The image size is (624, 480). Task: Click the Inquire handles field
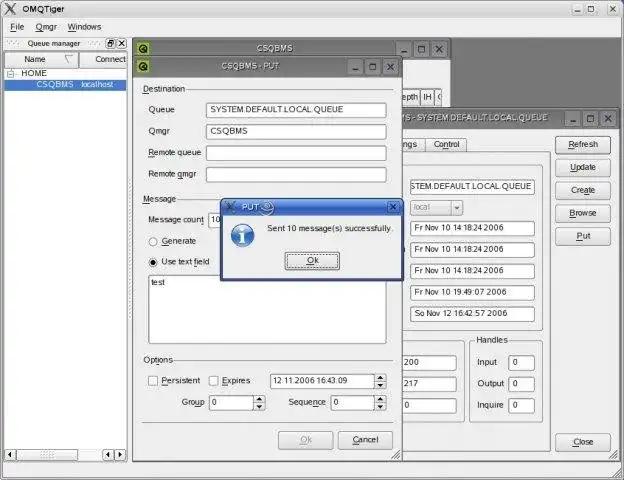click(x=521, y=405)
